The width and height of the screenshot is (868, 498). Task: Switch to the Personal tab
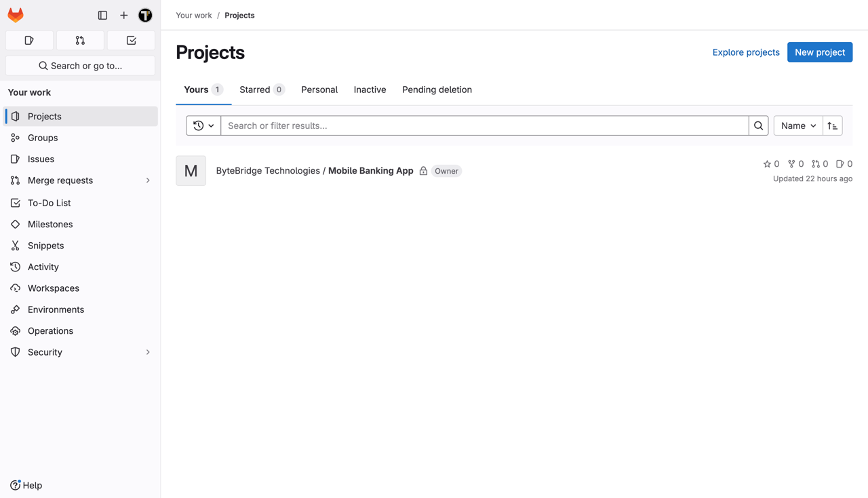point(319,90)
